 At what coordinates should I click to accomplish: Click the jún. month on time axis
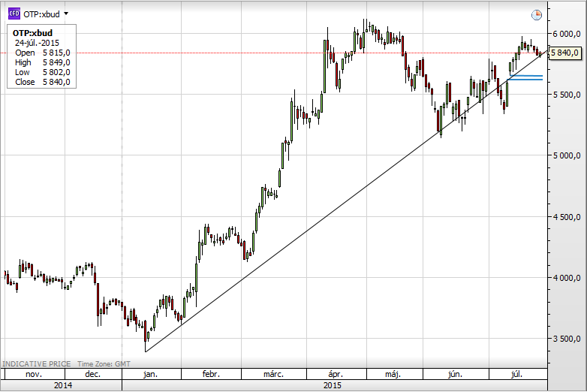(455, 374)
